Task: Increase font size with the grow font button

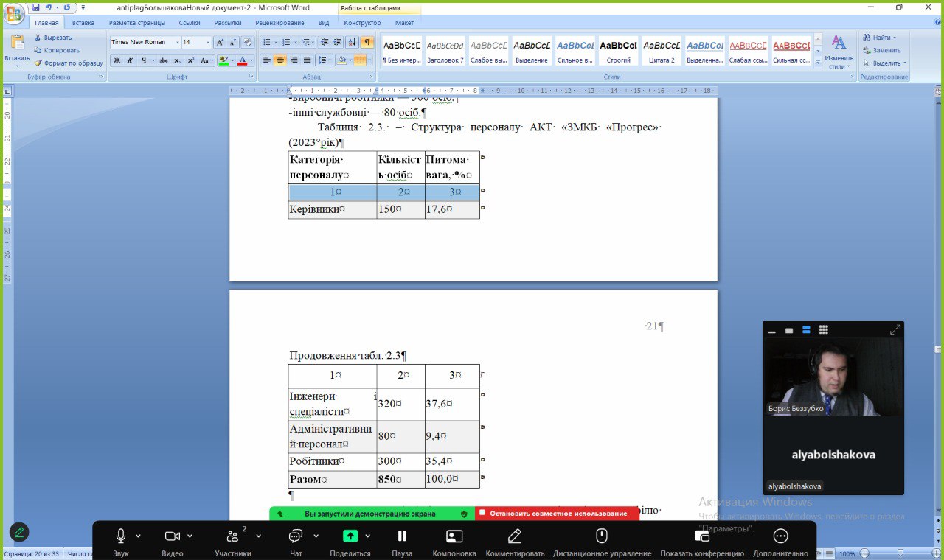Action: click(220, 42)
